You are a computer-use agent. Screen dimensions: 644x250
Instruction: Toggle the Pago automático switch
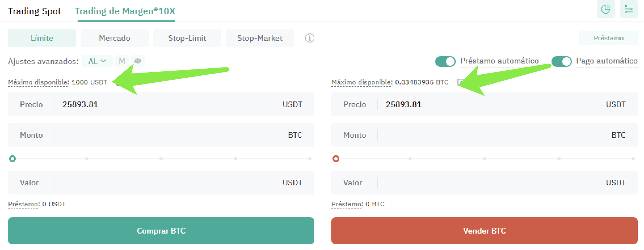561,61
